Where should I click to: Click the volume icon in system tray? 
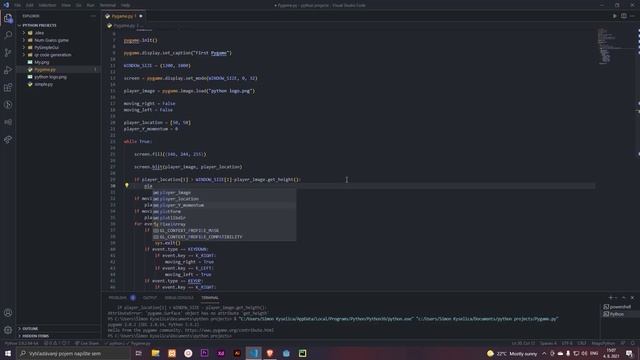point(584,353)
